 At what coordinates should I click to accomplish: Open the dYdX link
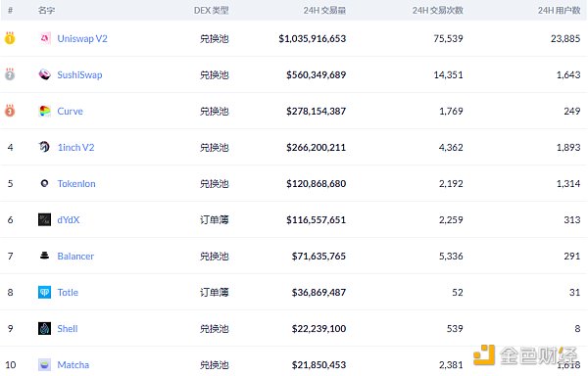69,220
